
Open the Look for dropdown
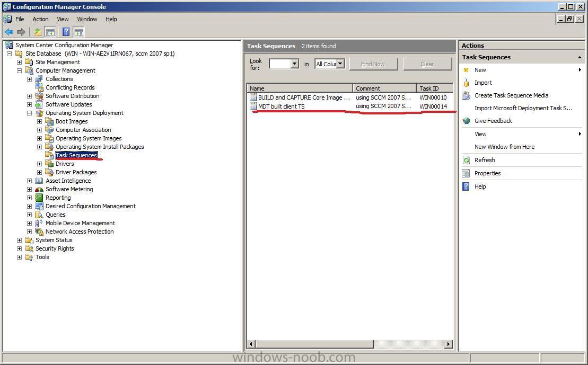click(295, 64)
